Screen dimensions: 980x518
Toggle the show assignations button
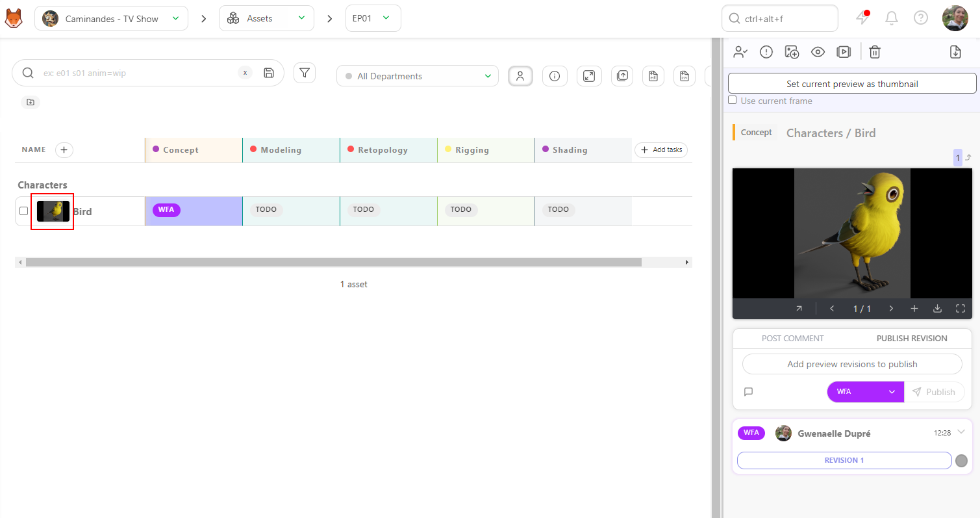520,76
